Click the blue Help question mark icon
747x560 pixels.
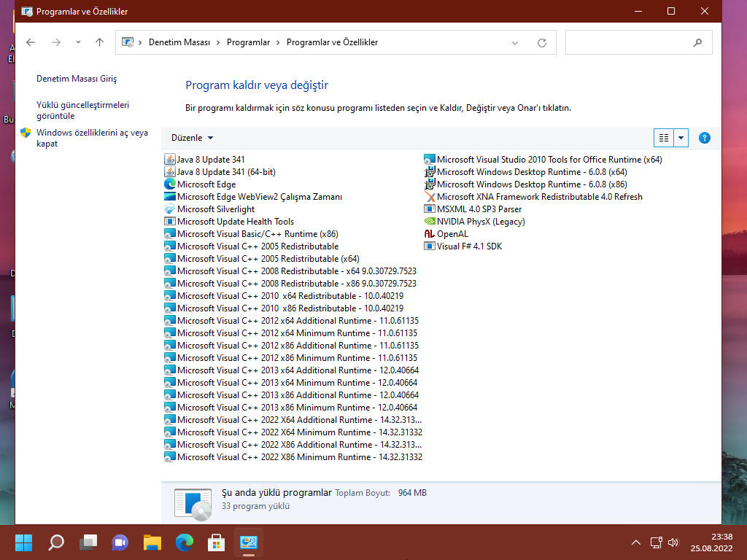point(704,137)
